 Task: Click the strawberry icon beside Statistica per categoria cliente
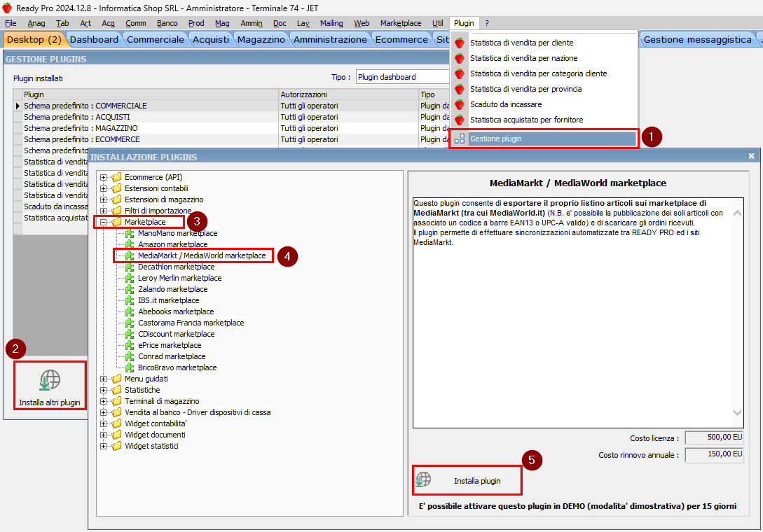[x=460, y=74]
